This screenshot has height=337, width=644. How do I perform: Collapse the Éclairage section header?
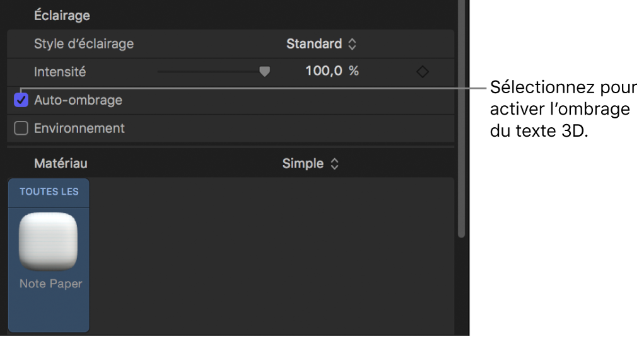click(62, 16)
